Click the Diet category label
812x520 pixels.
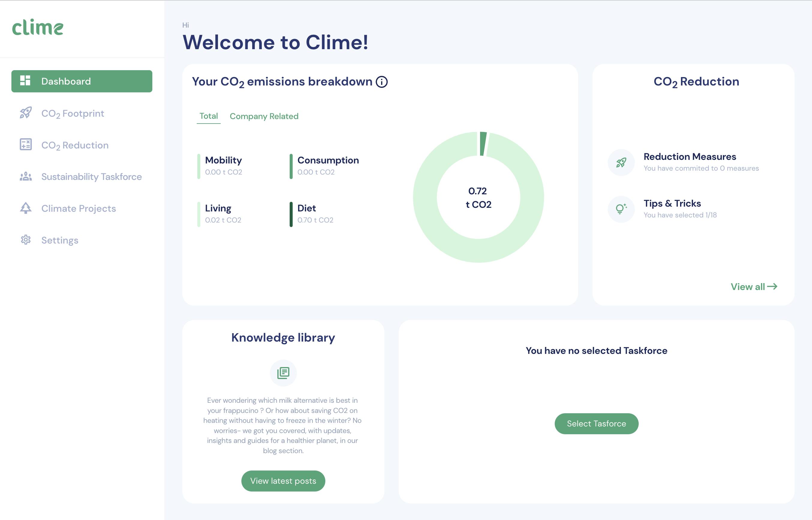coord(306,208)
